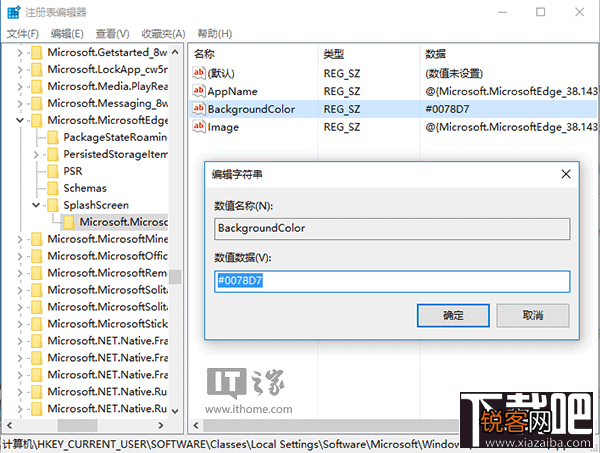The image size is (600, 453).
Task: Expand the Microsoft.Getstarted_8w tree node
Action: click(20, 53)
